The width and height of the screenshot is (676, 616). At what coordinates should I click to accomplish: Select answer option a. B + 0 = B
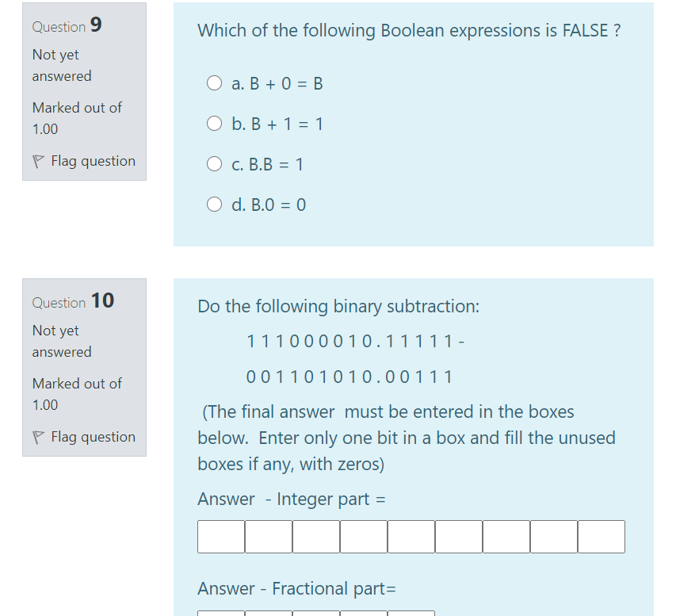[x=214, y=82]
